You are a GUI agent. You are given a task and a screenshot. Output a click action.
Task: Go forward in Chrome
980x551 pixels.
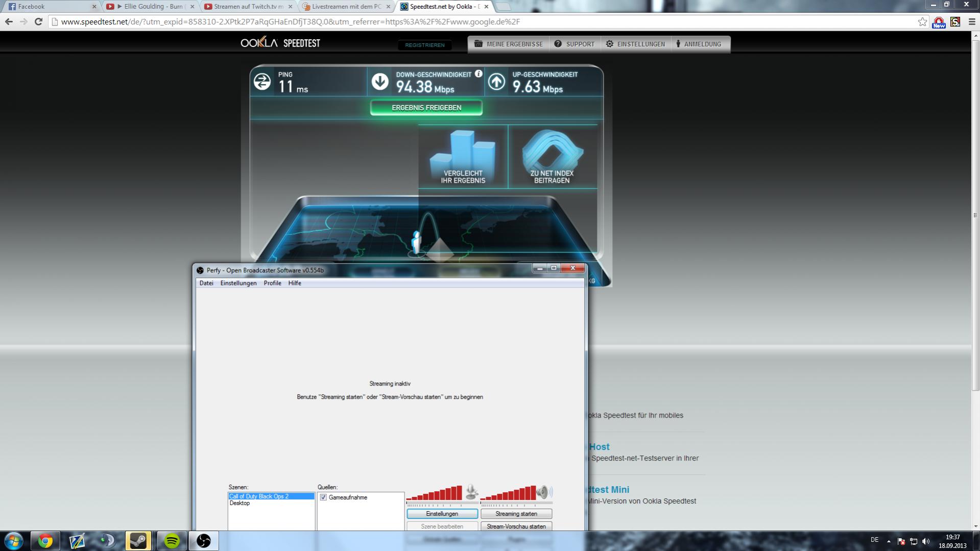coord(23,21)
